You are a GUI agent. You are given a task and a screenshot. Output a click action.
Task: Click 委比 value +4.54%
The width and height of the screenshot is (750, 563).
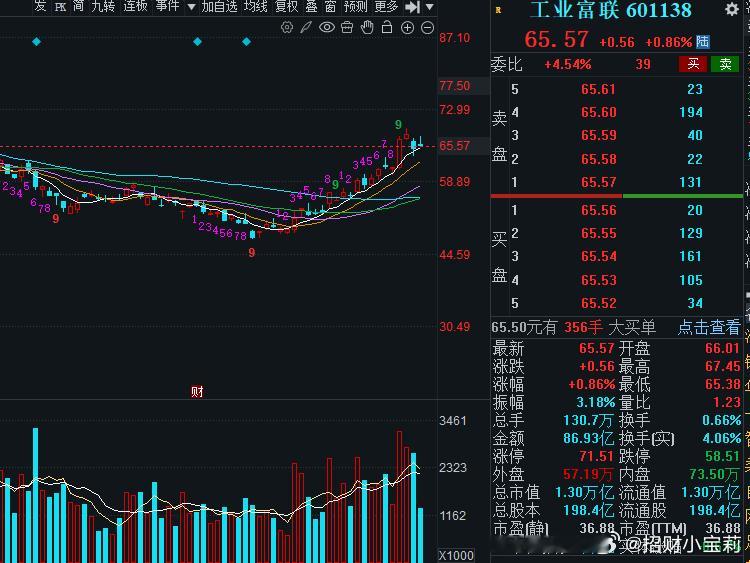click(x=568, y=64)
